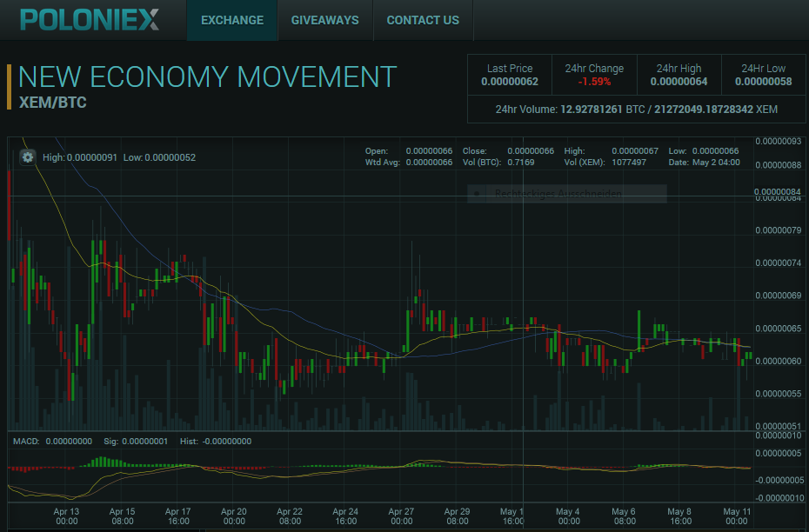
Task: Click the 0.00000074 price axis label
Action: pyautogui.click(x=778, y=263)
